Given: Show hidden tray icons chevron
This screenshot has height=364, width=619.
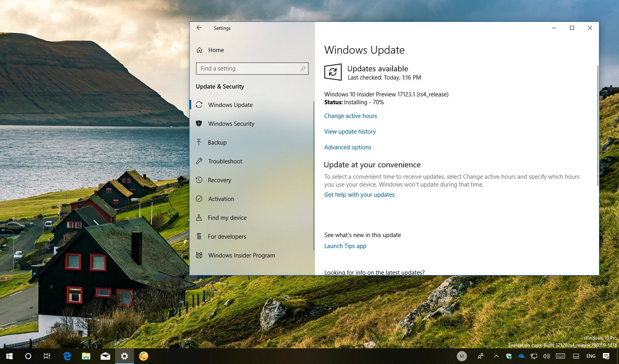Looking at the screenshot, I should (496, 356).
